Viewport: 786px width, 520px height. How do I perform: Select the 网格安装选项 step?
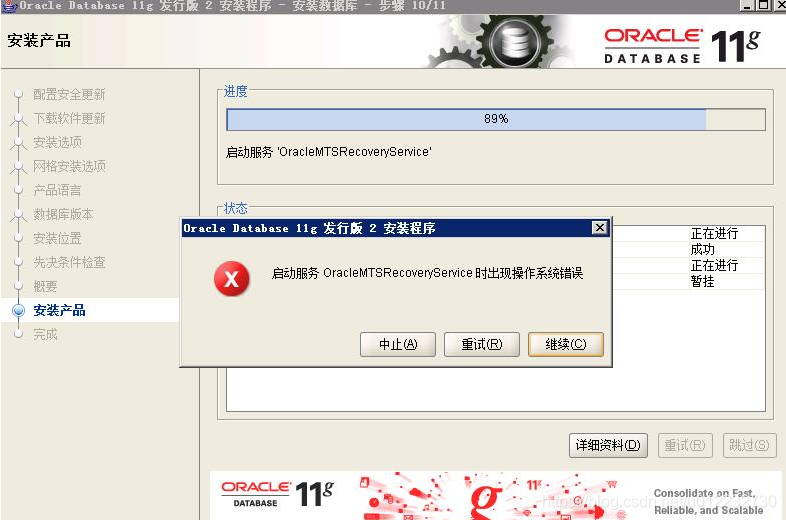[69, 166]
